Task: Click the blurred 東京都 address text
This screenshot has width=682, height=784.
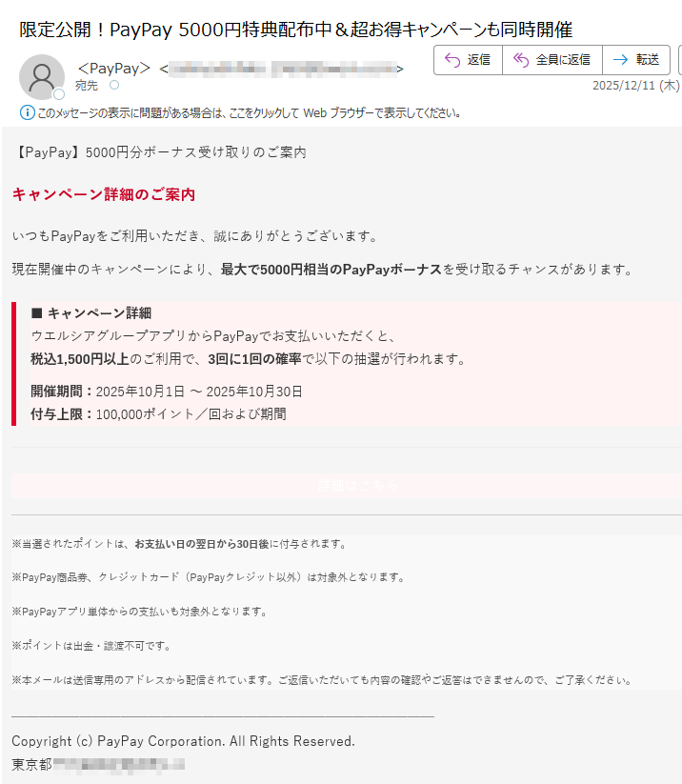Action: (x=98, y=765)
